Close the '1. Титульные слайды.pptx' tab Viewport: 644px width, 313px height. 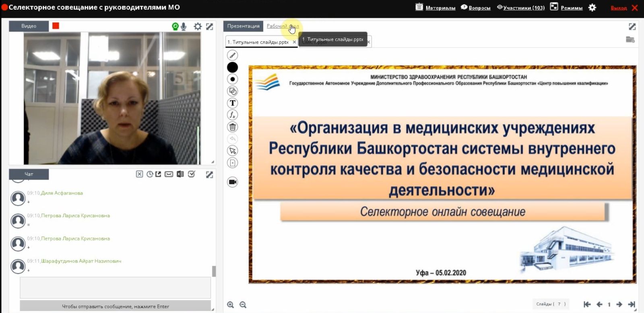(294, 42)
